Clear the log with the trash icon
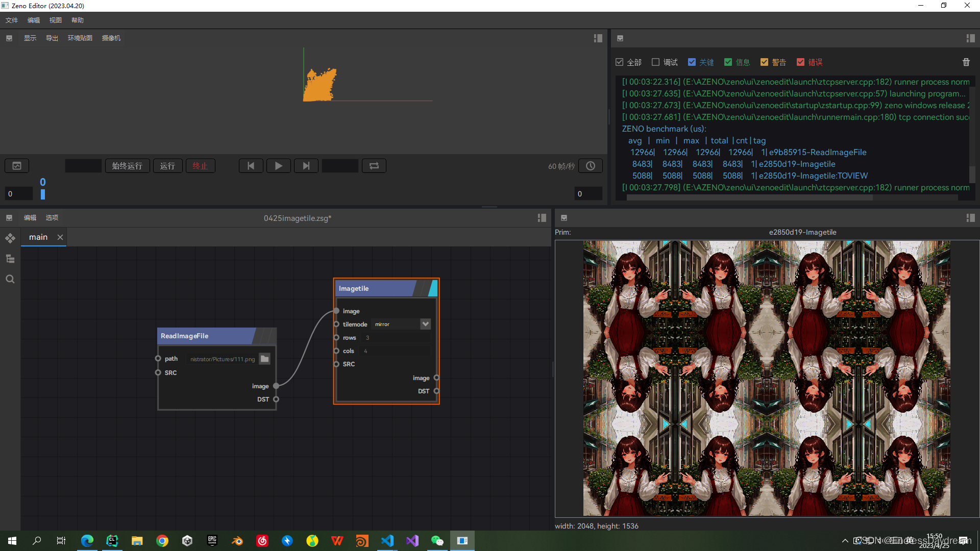Viewport: 980px width, 551px height. pos(966,62)
